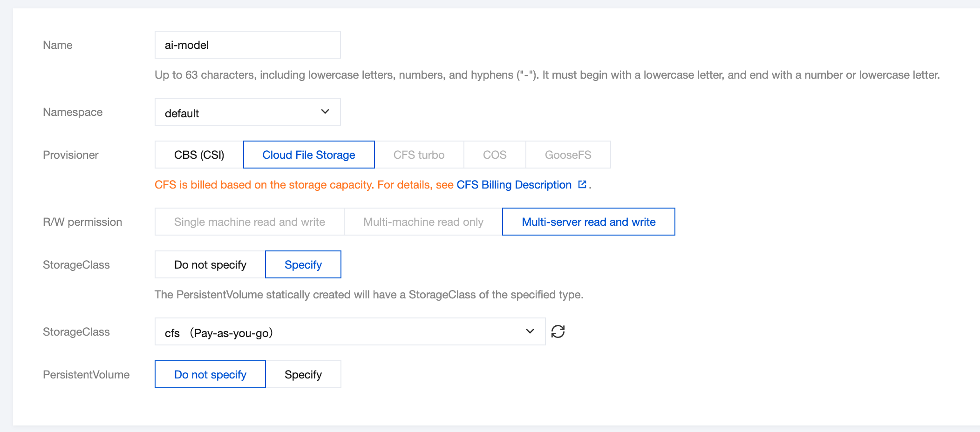The width and height of the screenshot is (980, 432).
Task: Select Multi-machine read only permission
Action: (423, 222)
